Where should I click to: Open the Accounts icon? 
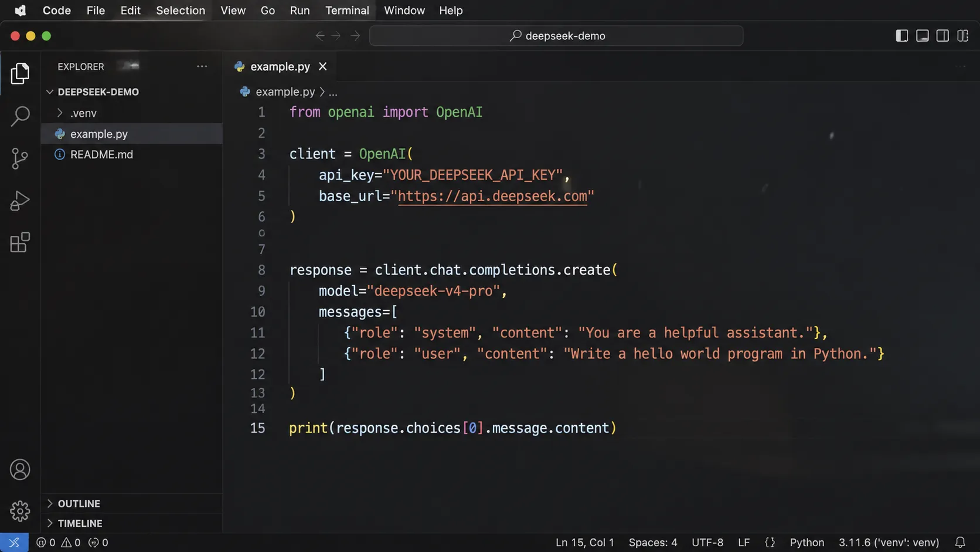pos(20,469)
